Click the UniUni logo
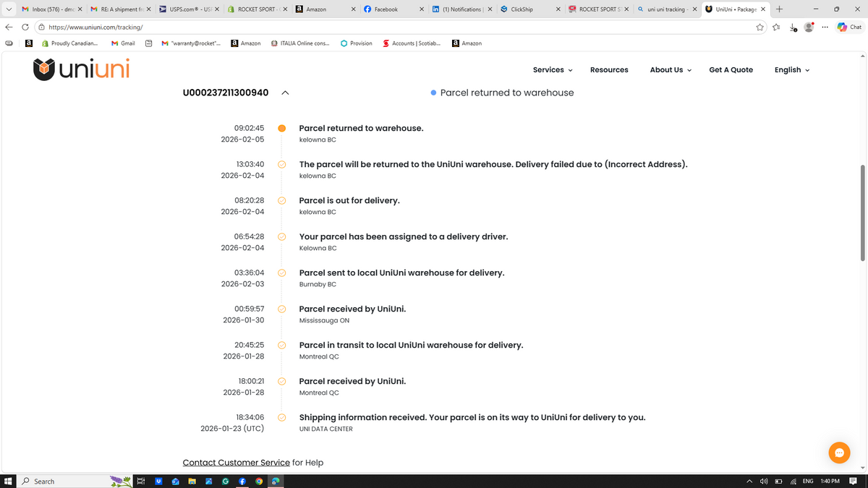Screen dimensions: 868x488 82,69
